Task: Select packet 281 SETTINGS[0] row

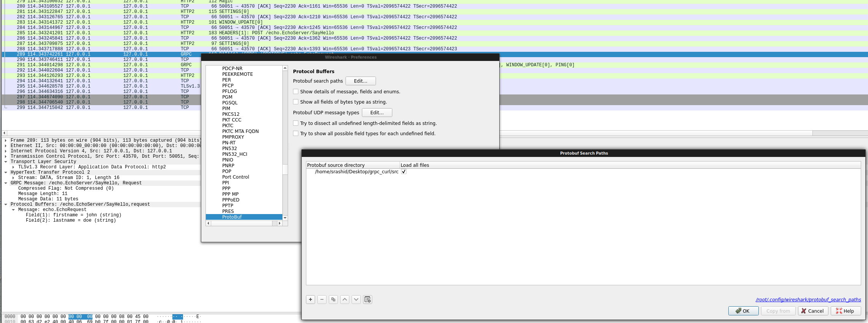Action: 435,11
